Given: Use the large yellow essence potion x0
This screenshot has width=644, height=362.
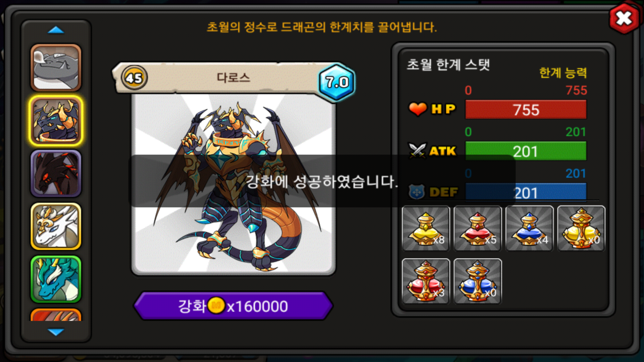Looking at the screenshot, I should coord(581,228).
